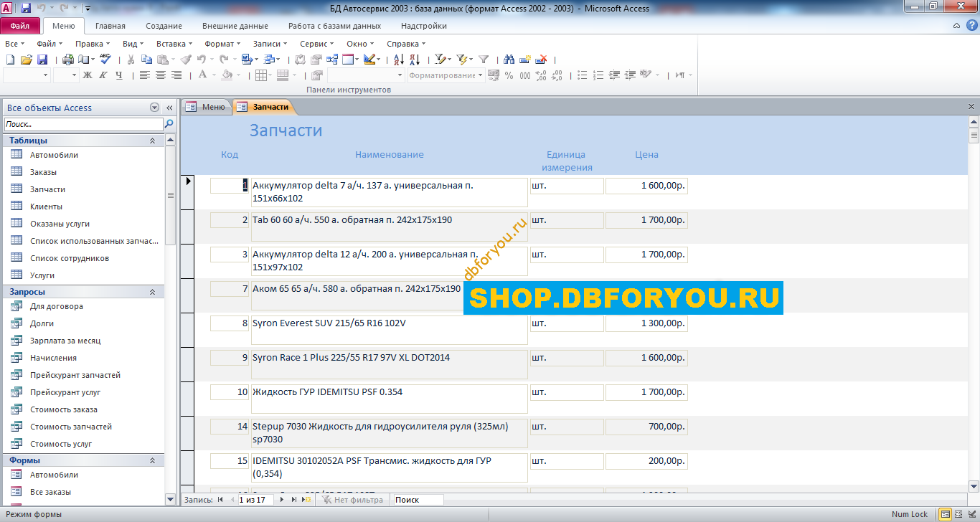Toggle underline Ч formatting

119,75
